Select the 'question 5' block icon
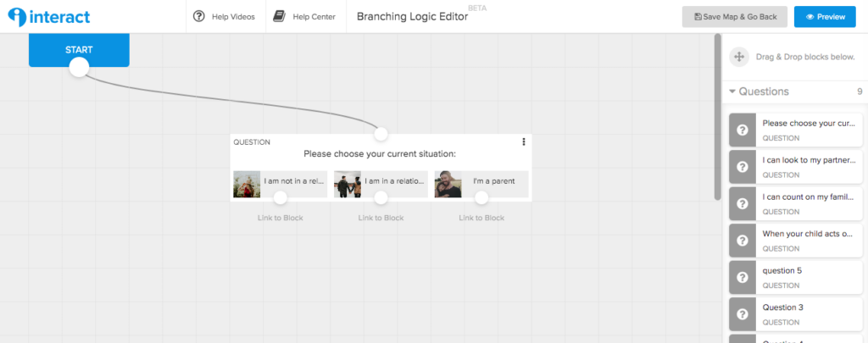 tap(743, 277)
